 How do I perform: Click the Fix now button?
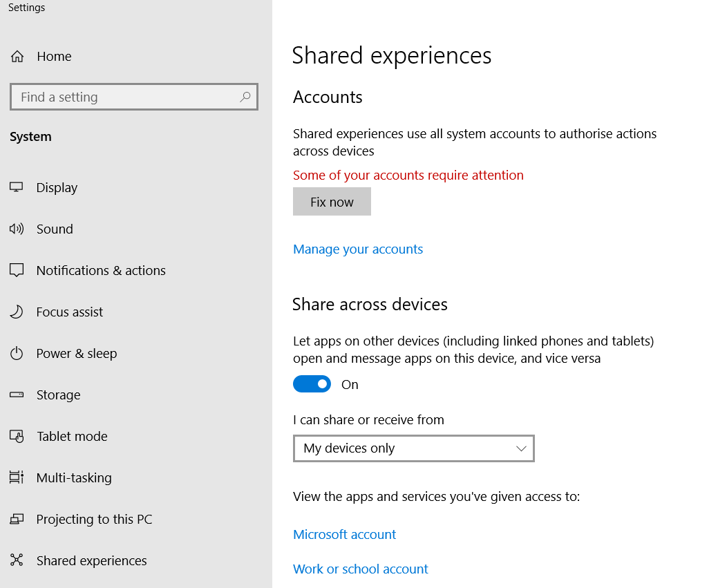click(x=332, y=202)
